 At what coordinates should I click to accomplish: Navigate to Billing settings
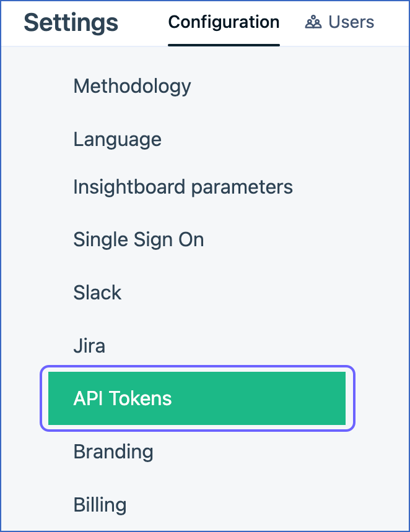point(100,505)
